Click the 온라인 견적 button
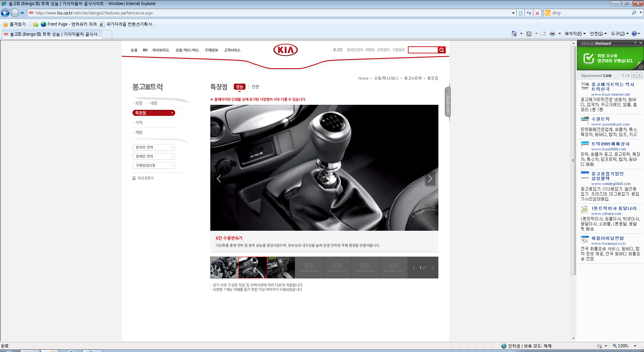 click(x=154, y=147)
